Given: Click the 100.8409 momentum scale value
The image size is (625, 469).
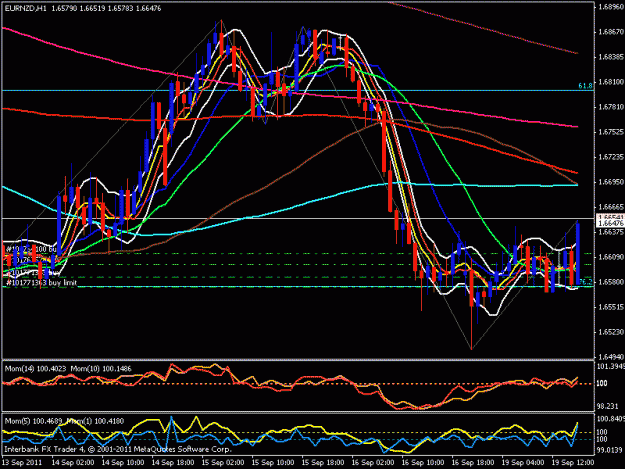Looking at the screenshot, I should 611,419.
